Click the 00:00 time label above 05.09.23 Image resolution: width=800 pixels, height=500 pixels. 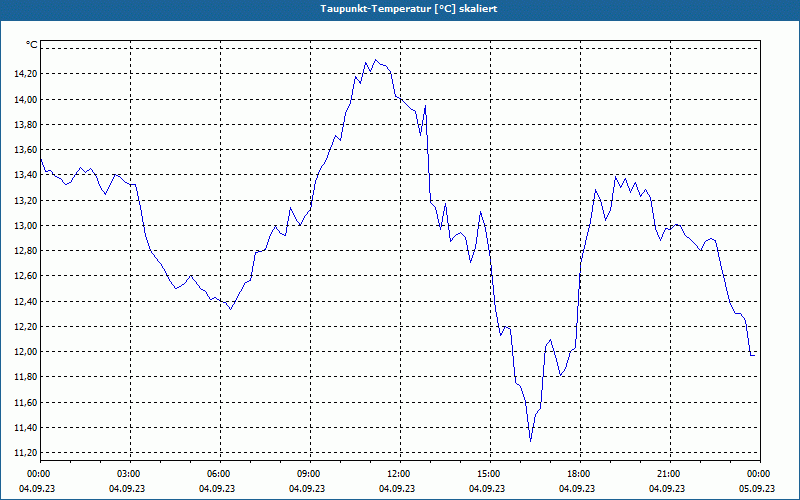[x=759, y=474]
